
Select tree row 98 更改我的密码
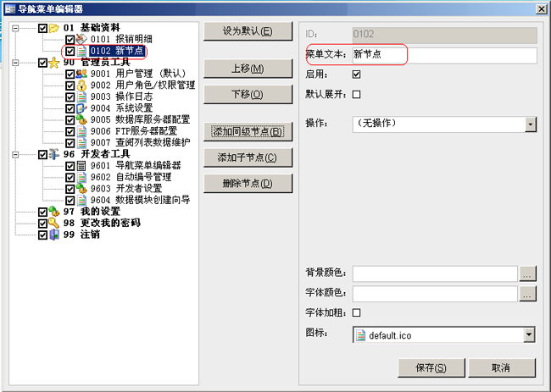tap(102, 223)
